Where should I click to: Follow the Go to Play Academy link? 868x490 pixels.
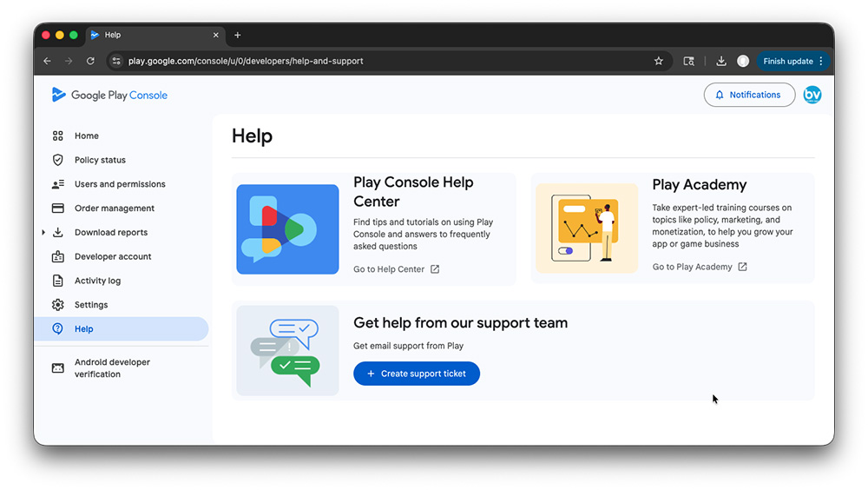point(692,267)
